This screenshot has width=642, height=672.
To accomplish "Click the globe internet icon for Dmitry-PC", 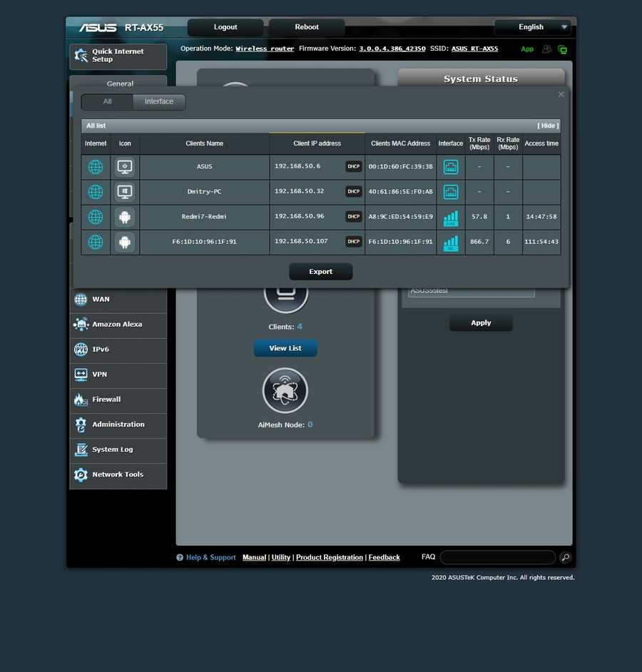I will [96, 192].
